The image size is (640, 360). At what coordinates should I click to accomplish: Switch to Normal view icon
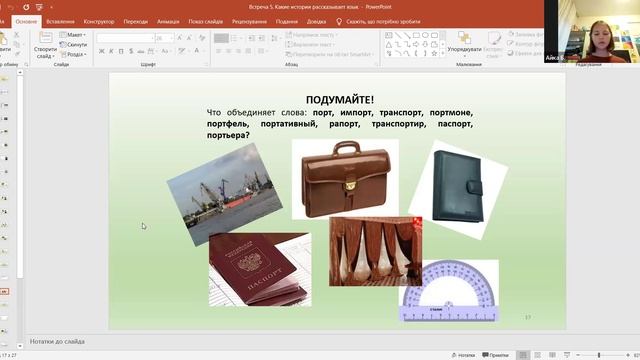click(523, 355)
